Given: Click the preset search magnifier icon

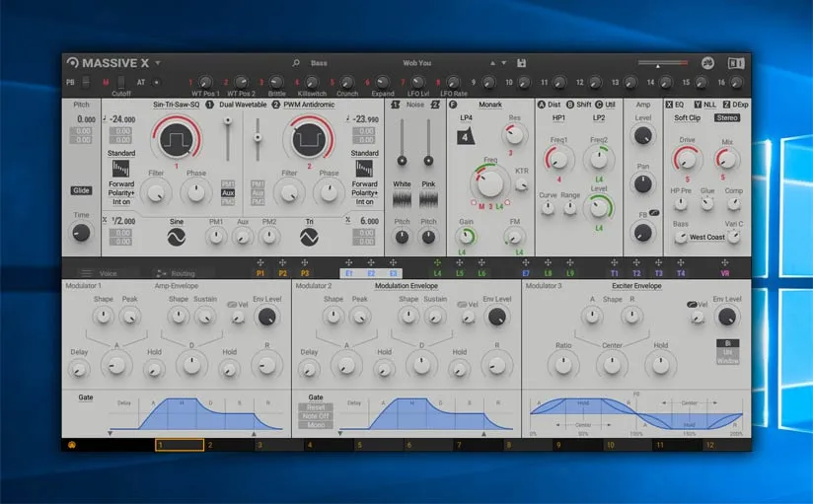Looking at the screenshot, I should click(296, 63).
